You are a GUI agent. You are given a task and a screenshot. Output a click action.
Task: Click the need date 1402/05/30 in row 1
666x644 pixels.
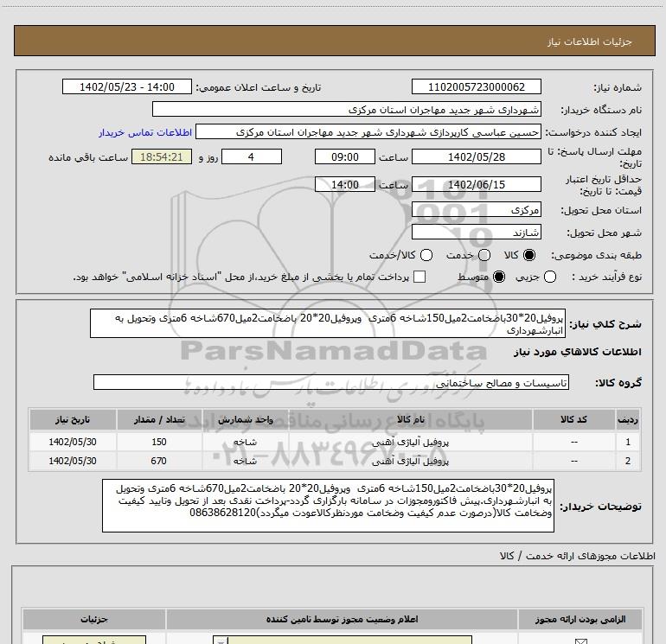73,442
